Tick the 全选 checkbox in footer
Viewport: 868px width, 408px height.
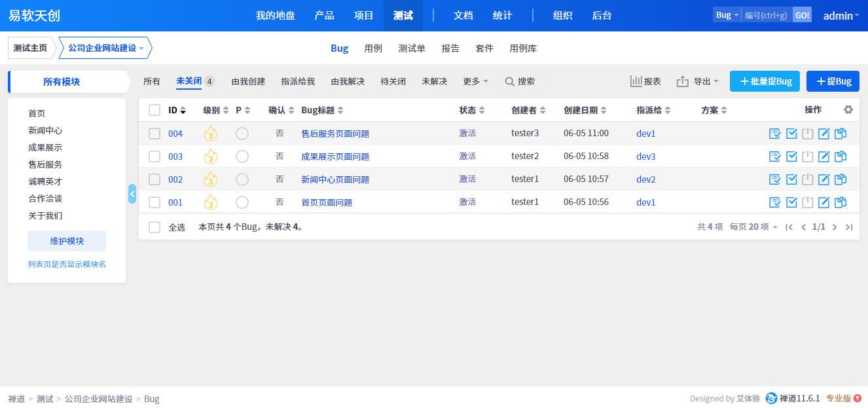click(154, 227)
